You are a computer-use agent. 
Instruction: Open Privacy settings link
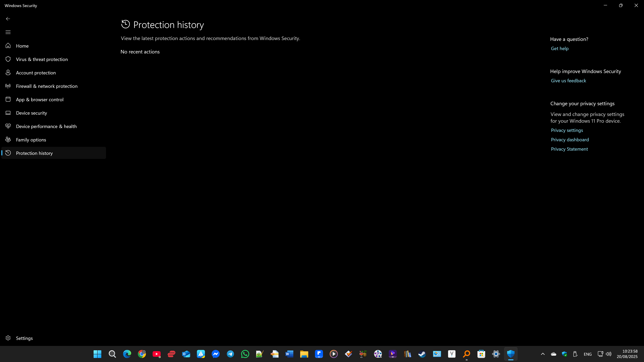[567, 130]
